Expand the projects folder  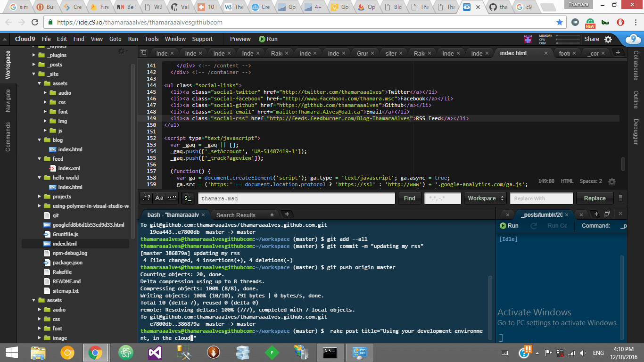[x=41, y=197]
